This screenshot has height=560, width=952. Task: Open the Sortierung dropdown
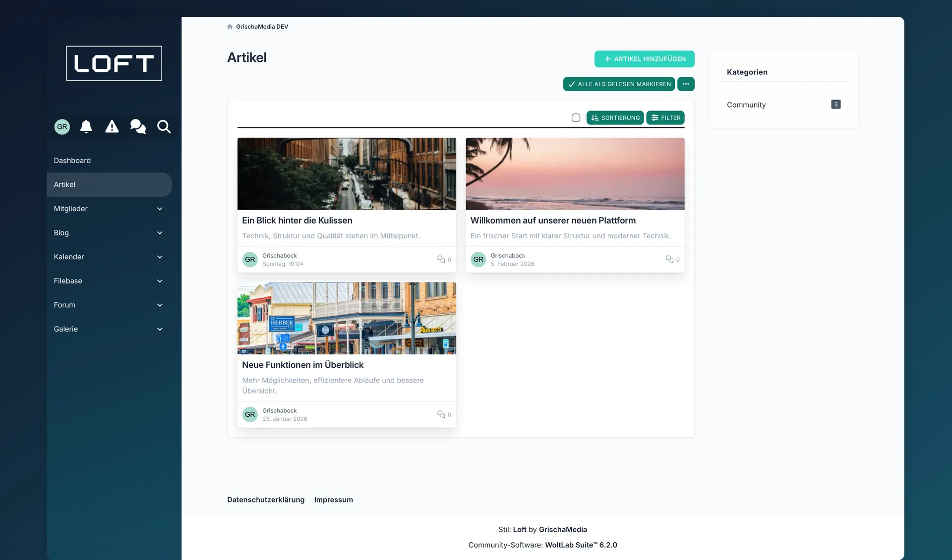click(x=615, y=118)
